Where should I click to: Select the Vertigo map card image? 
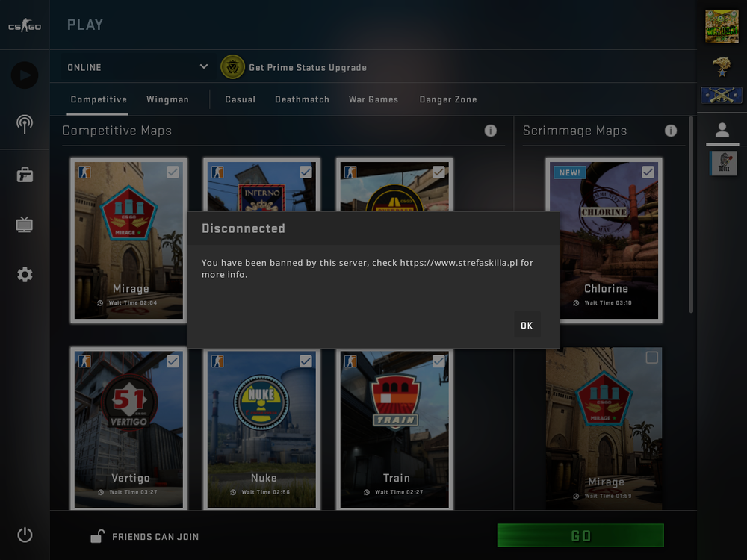128,429
